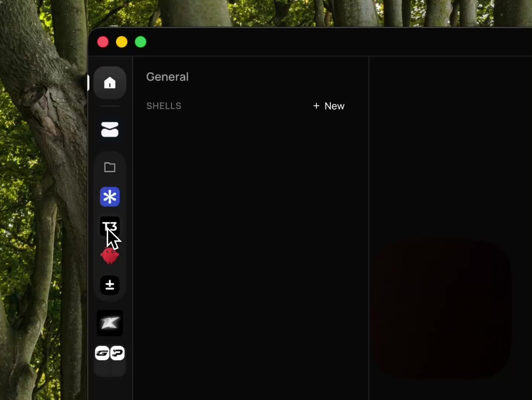The image size is (532, 400).
Task: Click the white G logo icon
Action: 102,353
